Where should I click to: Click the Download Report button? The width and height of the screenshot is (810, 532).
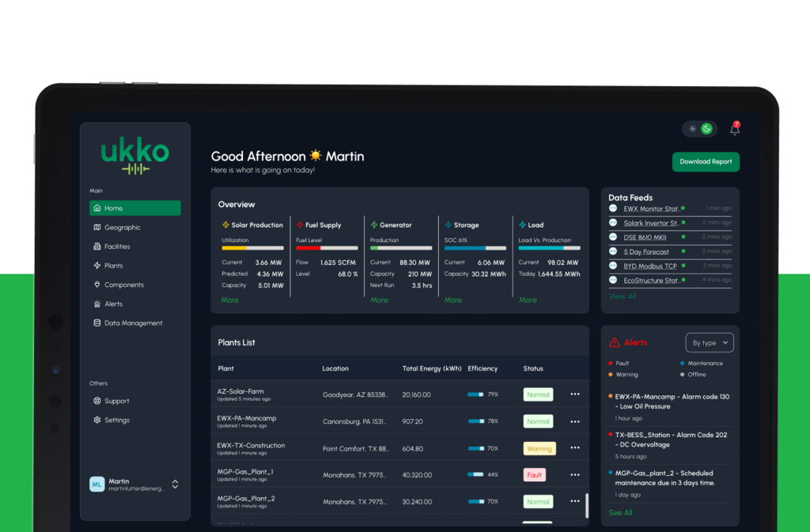(x=706, y=162)
